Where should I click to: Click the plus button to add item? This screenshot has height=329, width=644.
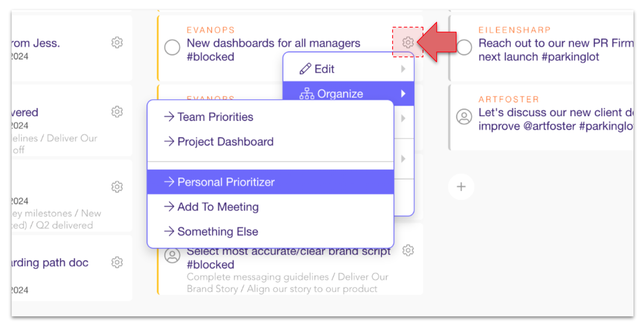pyautogui.click(x=461, y=187)
